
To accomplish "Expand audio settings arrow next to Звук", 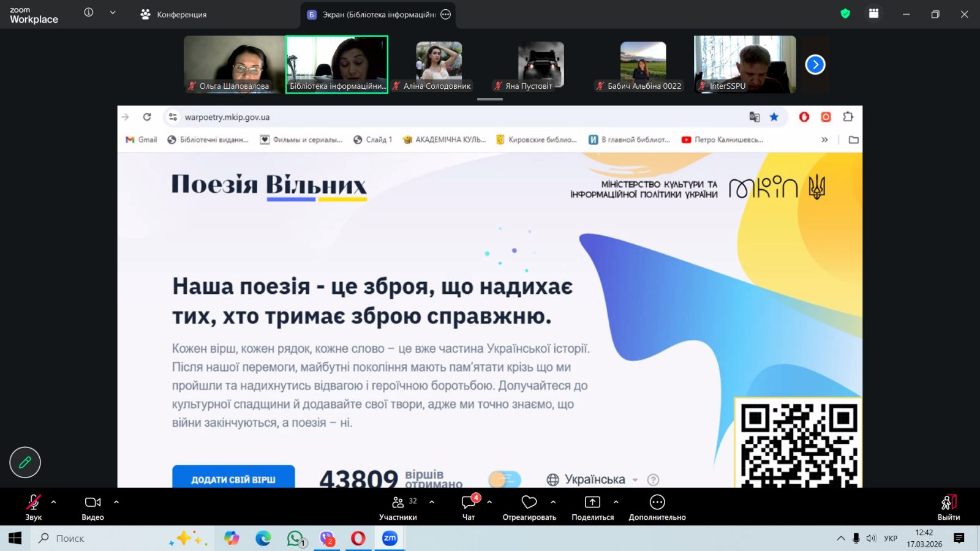I will coord(54,502).
